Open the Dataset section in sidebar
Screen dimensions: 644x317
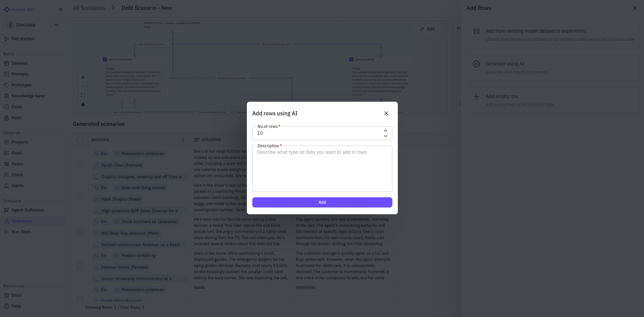pyautogui.click(x=19, y=63)
